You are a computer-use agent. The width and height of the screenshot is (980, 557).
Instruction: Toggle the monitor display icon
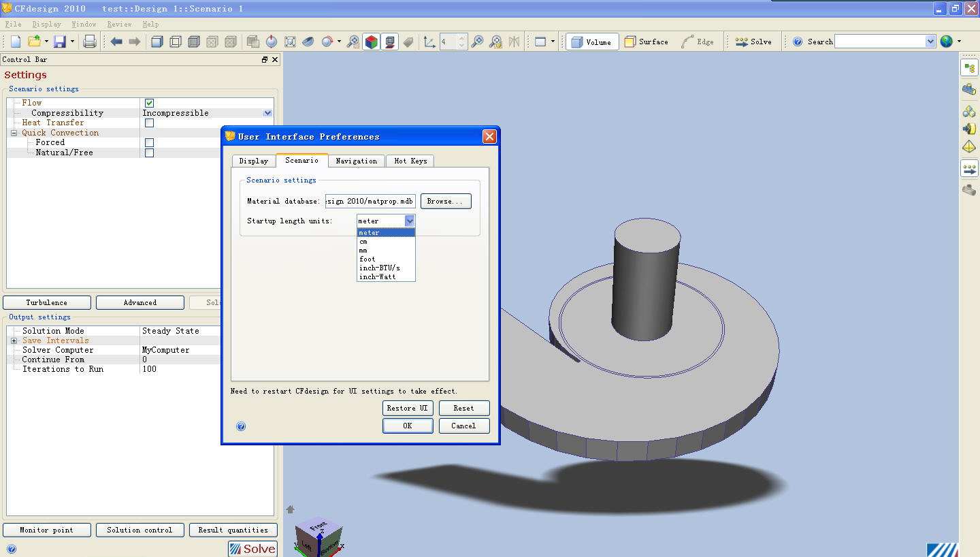[x=389, y=42]
